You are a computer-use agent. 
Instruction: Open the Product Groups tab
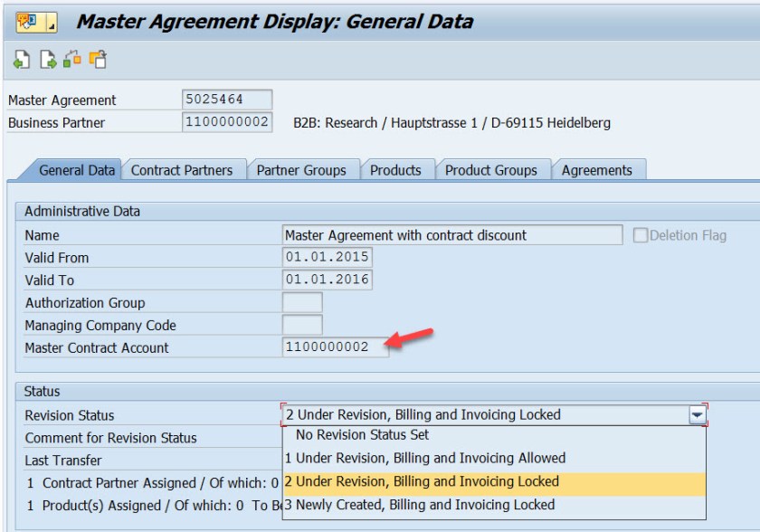click(x=491, y=171)
